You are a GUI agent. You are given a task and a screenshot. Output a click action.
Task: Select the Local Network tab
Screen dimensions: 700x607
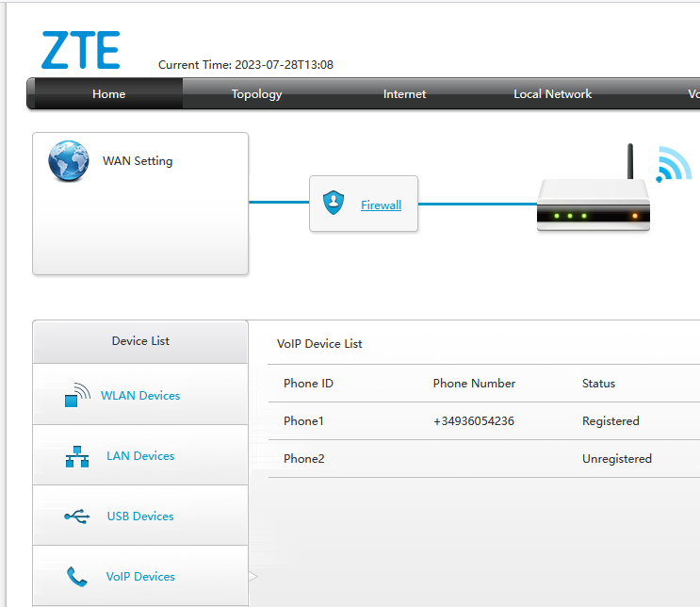(552, 94)
